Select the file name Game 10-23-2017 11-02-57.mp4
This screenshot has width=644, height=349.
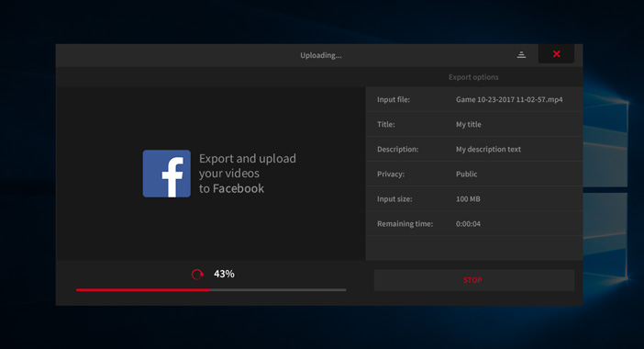(x=509, y=99)
